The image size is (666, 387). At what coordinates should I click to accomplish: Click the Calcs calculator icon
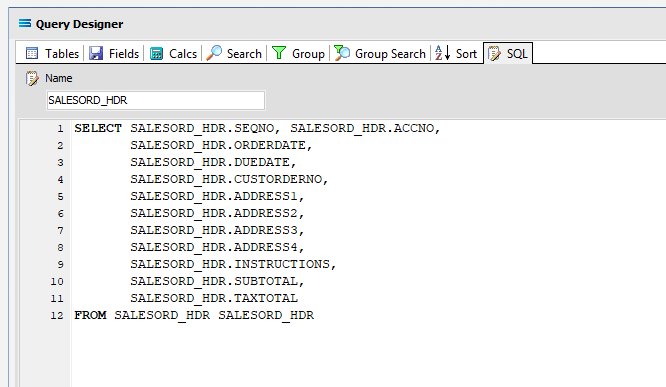[156, 54]
